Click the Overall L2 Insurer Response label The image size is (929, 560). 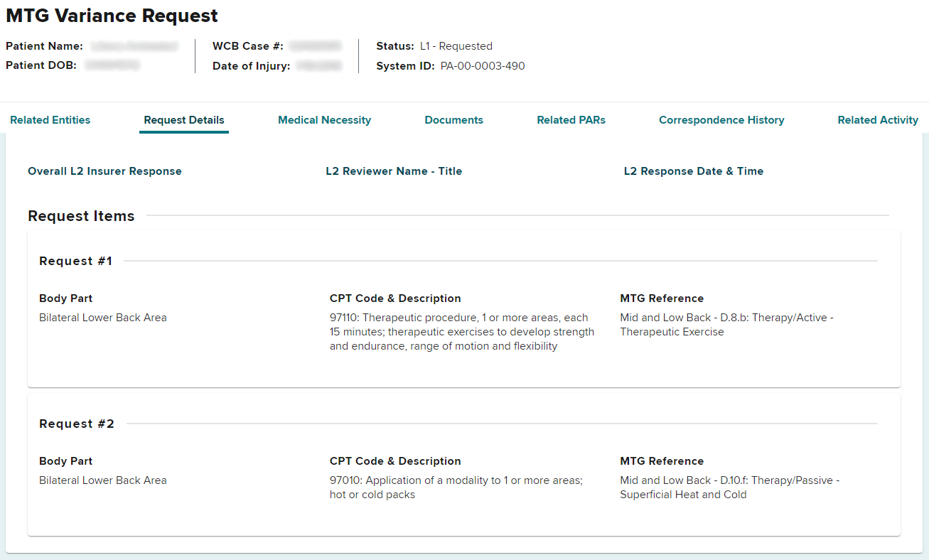click(x=104, y=171)
